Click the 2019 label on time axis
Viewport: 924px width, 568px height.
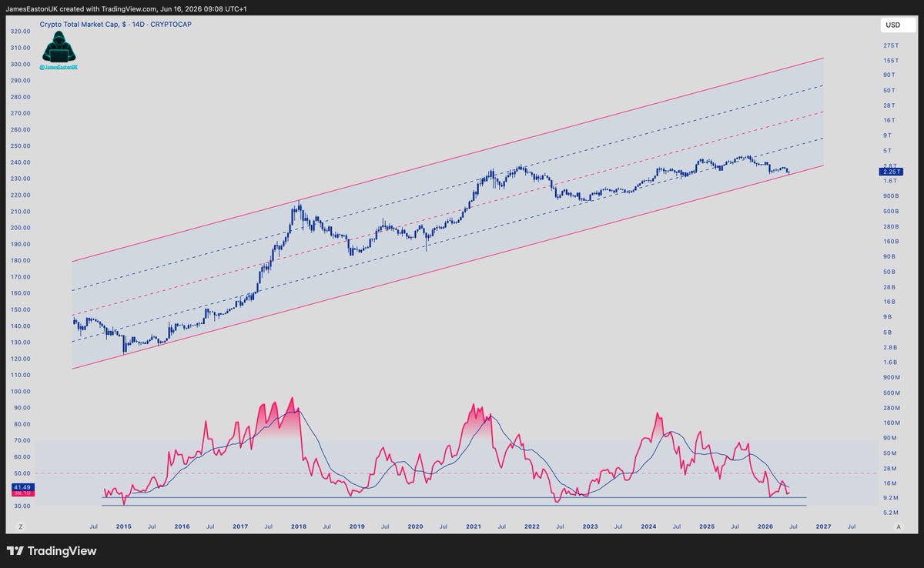pos(357,526)
